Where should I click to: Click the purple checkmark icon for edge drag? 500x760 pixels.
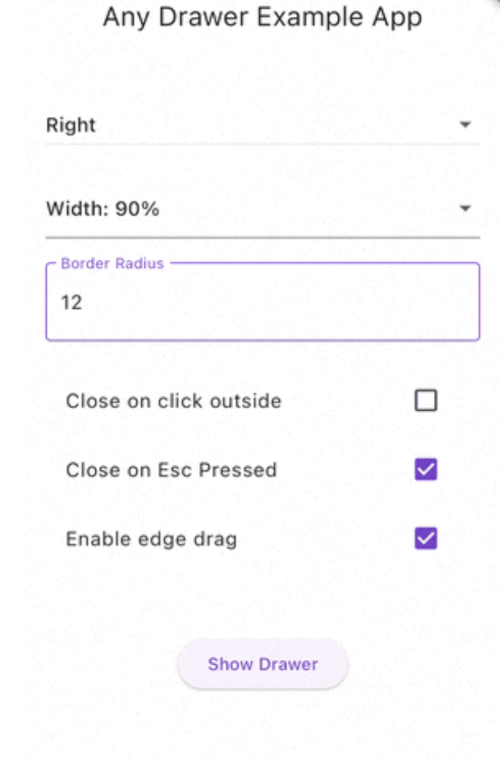pos(426,538)
